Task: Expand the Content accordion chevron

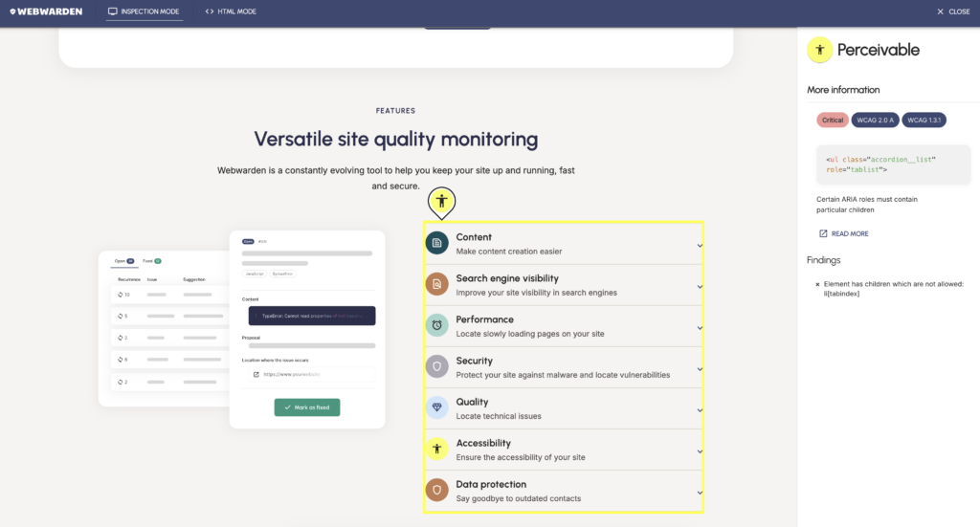Action: 700,245
